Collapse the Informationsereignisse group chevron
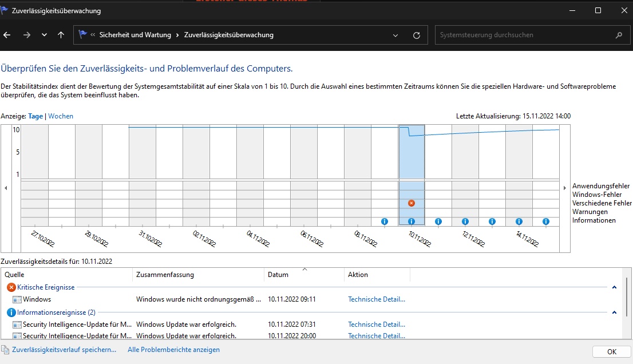Image resolution: width=633 pixels, height=364 pixels. click(x=615, y=312)
